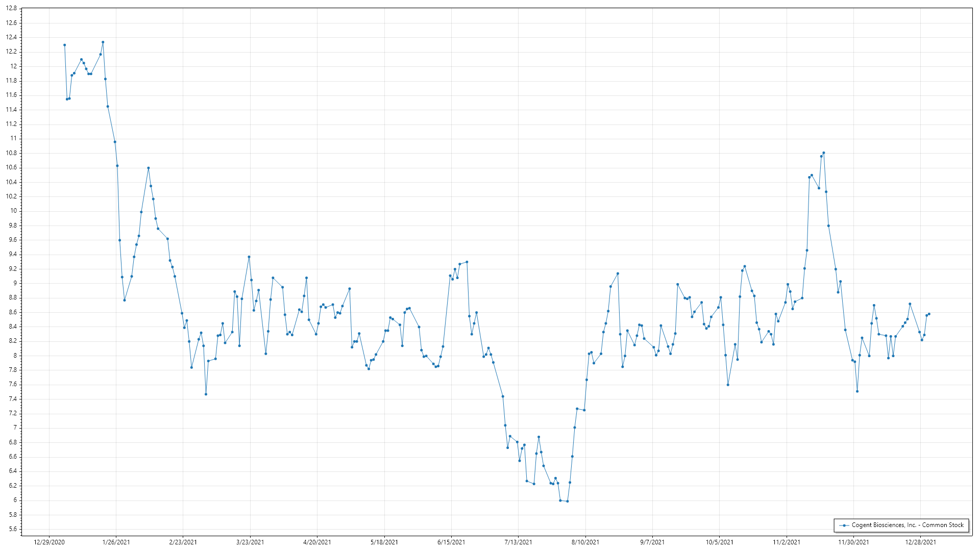The height and width of the screenshot is (551, 980).
Task: Click the 11/2/2021 x-axis date label
Action: (787, 542)
